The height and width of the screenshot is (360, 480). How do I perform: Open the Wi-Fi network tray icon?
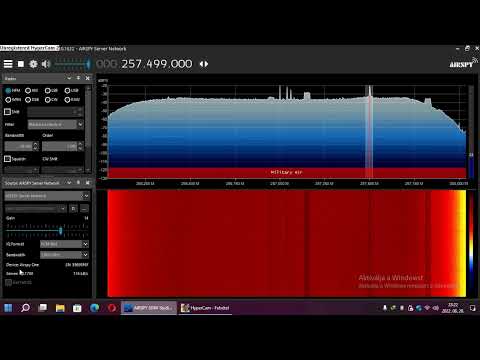[x=427, y=308]
